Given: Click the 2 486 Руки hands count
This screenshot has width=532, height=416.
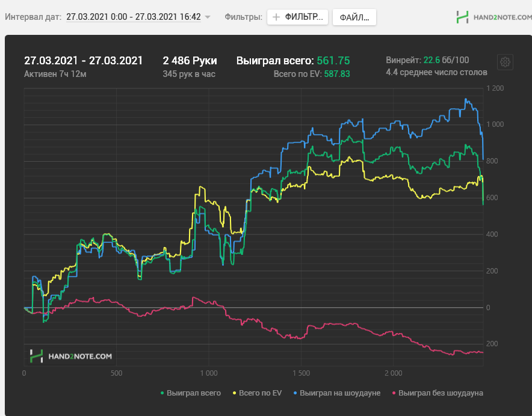Looking at the screenshot, I should (190, 61).
